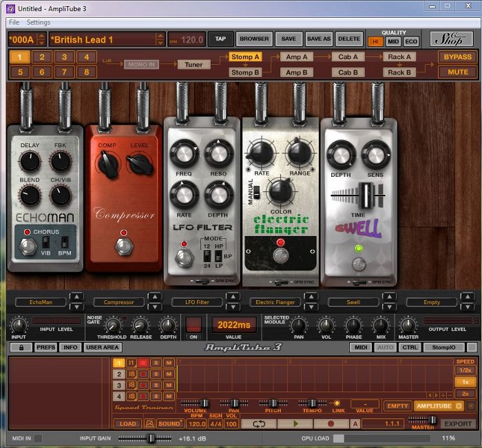Screen dimensions: 482x448
Task: Open the LFO Filter stomp slot selector
Action: 197,302
